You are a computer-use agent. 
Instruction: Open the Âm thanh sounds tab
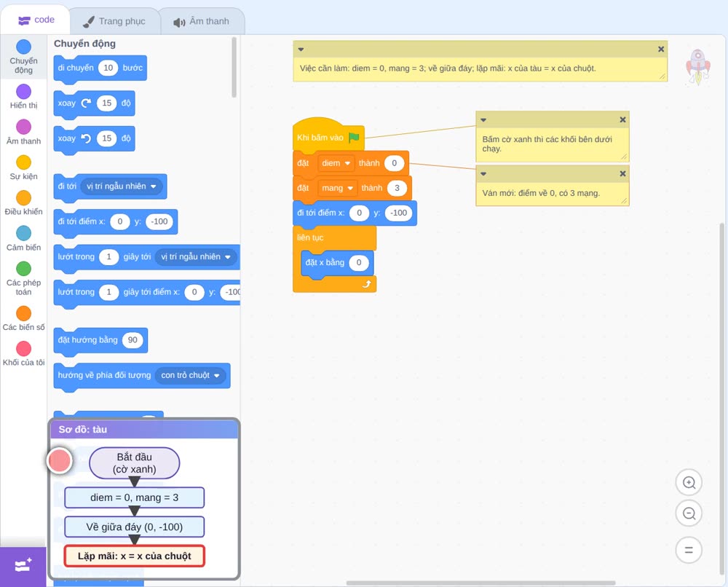click(x=202, y=21)
